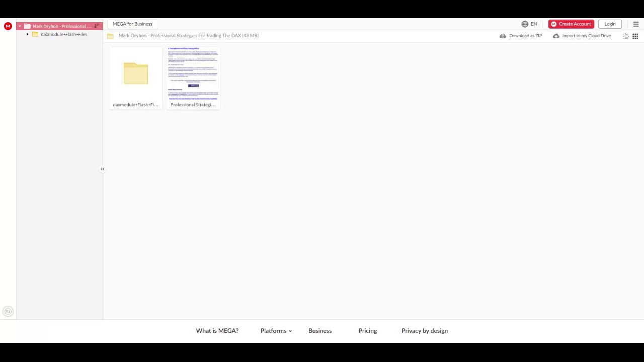Open the Business footer link

(x=320, y=331)
